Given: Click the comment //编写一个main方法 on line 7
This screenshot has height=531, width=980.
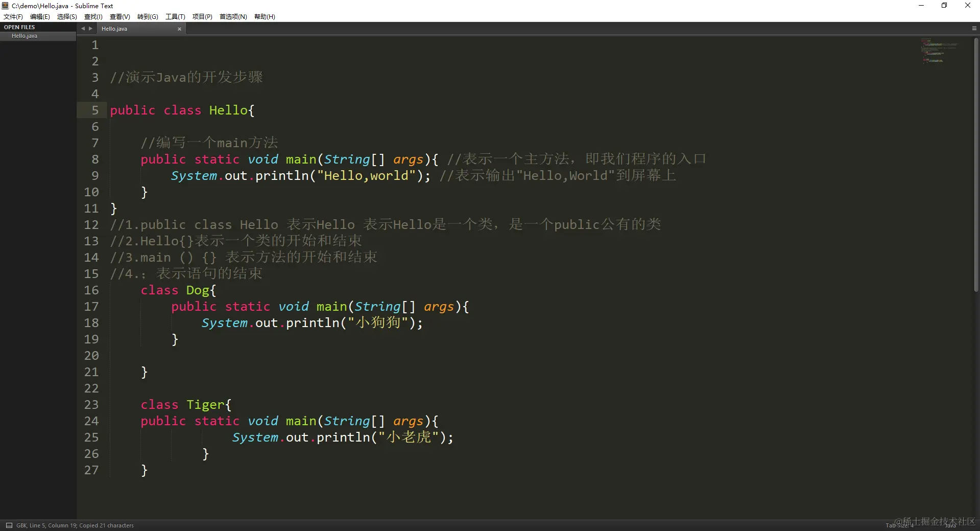Looking at the screenshot, I should pos(209,143).
